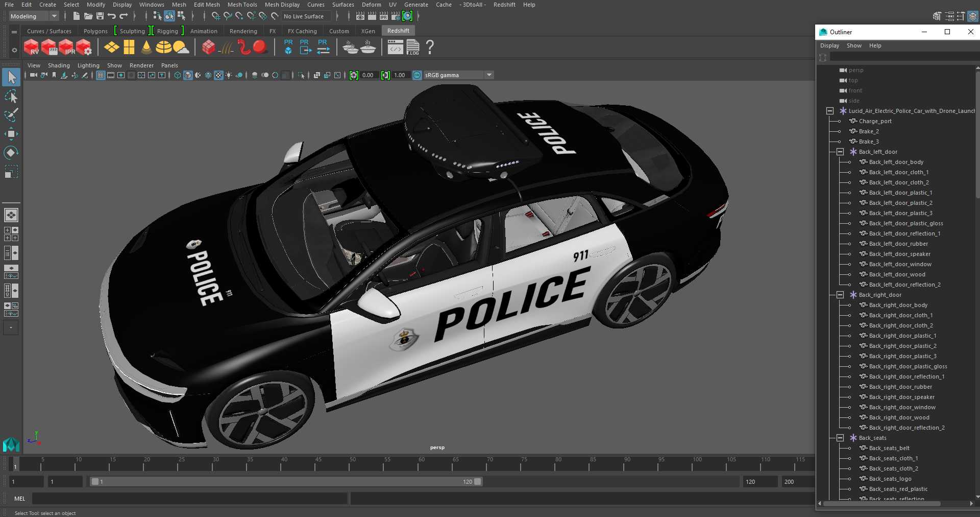Toggle select by object type mode
This screenshot has width=980, height=517.
click(x=169, y=16)
